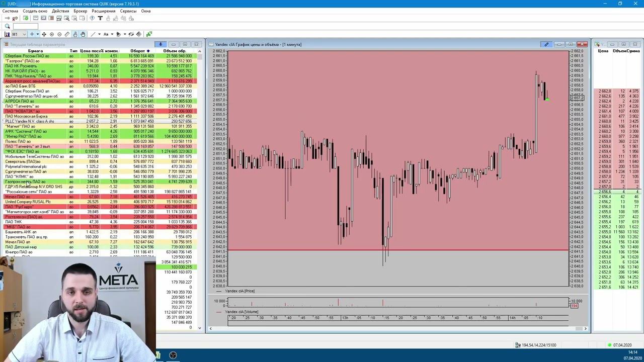Click the green plus create window icon
Image resolution: width=644 pixels, height=362 pixels.
click(x=26, y=18)
